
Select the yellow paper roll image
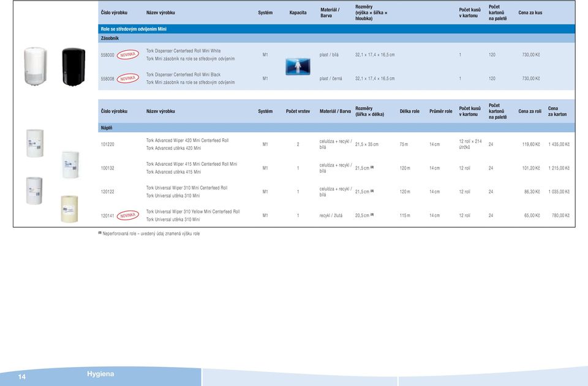[69, 209]
